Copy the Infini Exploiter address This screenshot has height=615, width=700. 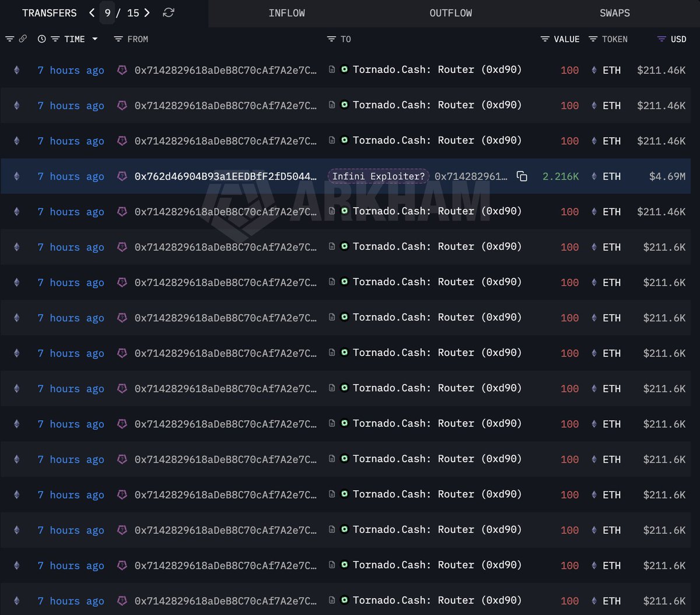522,176
